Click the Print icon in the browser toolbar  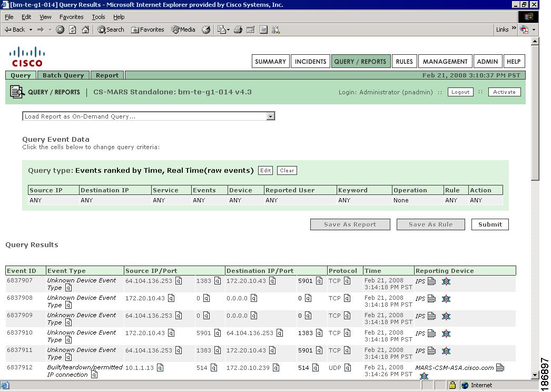pos(238,30)
